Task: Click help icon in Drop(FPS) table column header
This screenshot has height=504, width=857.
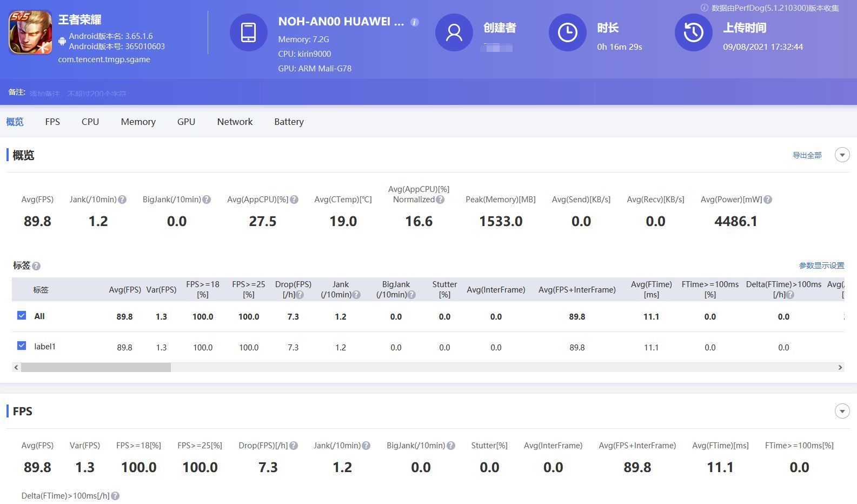Action: [300, 295]
